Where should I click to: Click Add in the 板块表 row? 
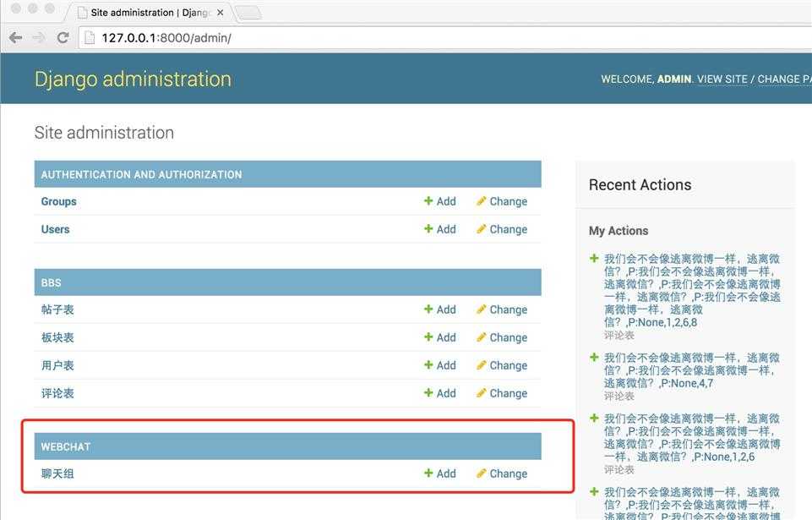(x=446, y=337)
